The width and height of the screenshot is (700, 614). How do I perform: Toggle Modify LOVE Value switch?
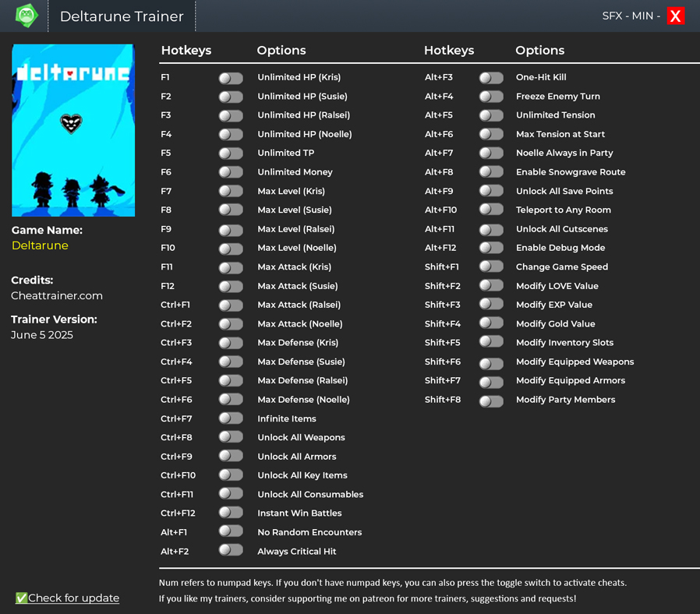[491, 286]
